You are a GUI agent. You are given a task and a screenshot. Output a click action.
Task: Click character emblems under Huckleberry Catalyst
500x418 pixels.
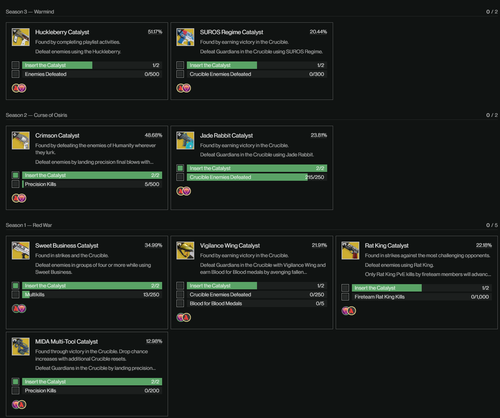(19, 88)
